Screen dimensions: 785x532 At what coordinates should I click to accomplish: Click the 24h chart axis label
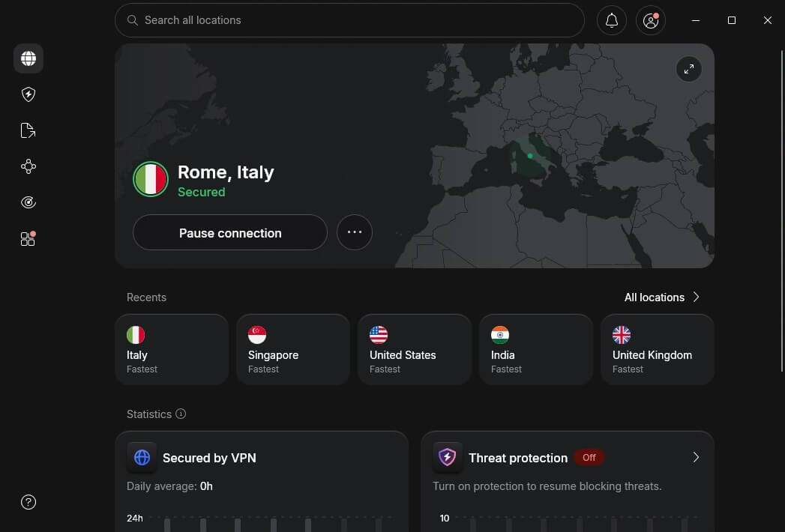point(135,519)
